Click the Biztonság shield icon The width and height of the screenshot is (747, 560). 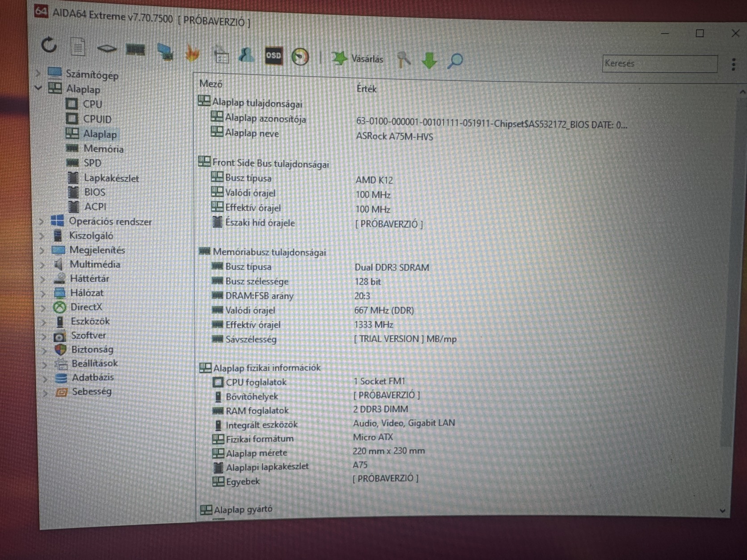click(60, 349)
